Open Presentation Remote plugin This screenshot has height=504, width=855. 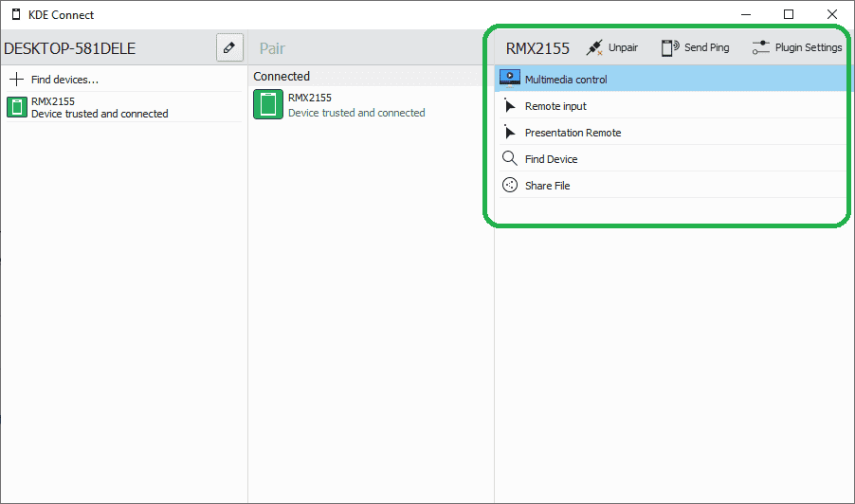tap(671, 133)
